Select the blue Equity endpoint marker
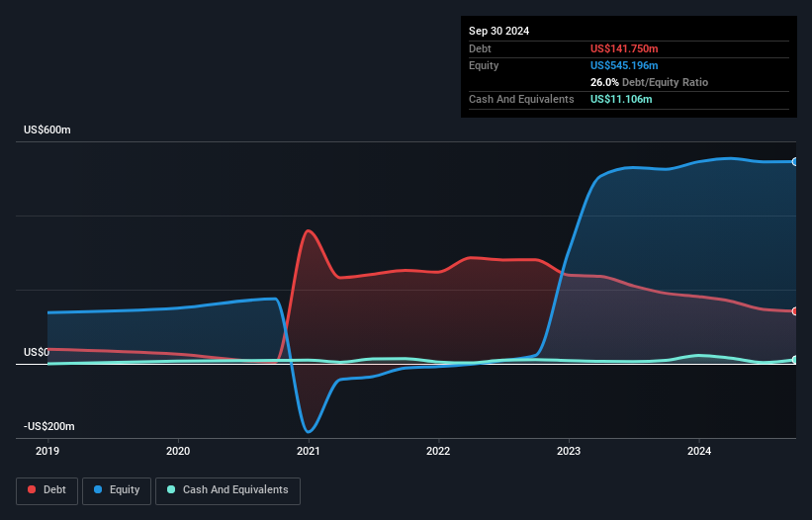Image resolution: width=812 pixels, height=520 pixels. (x=795, y=162)
